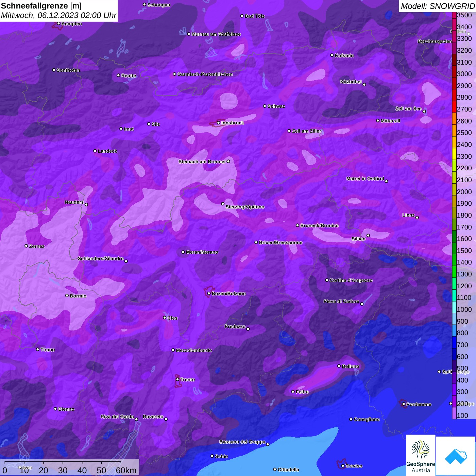The image size is (476, 476).
Task: Click the 1500 m green legend color
Action: point(454,248)
